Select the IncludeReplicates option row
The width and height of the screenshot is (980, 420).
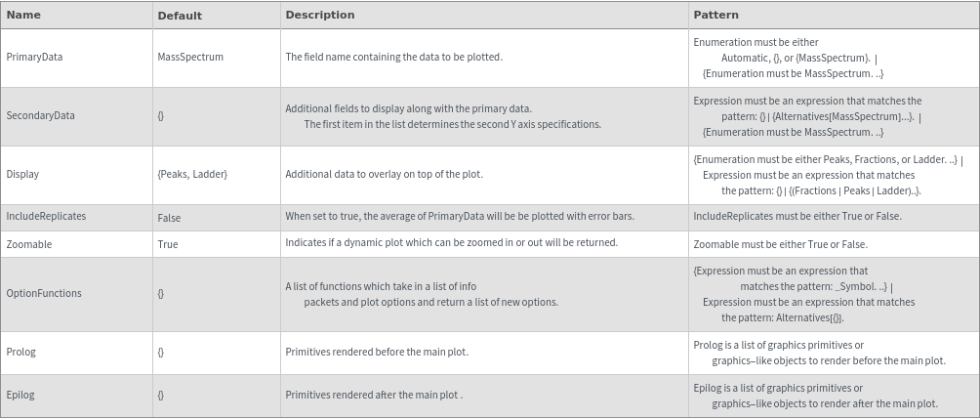[x=46, y=217]
